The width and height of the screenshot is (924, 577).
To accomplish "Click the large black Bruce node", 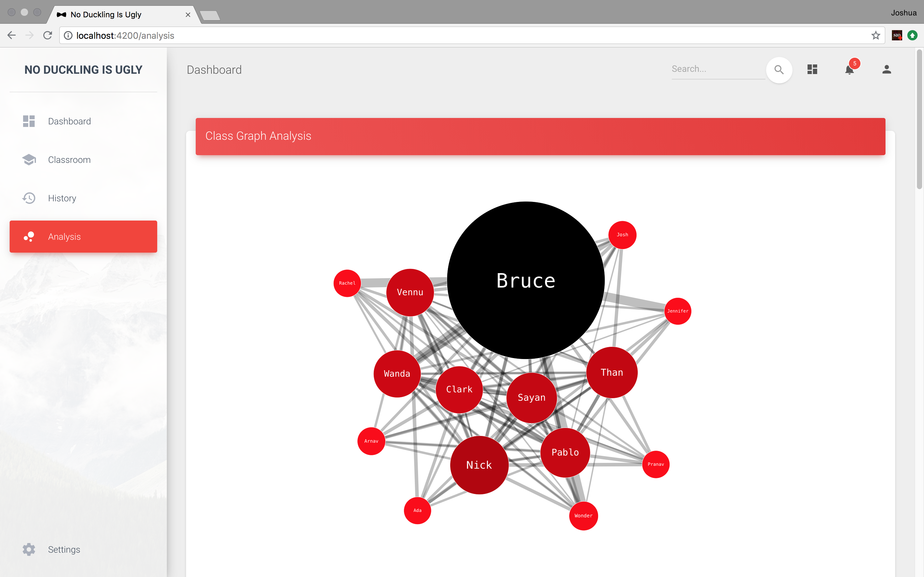I will 526,280.
